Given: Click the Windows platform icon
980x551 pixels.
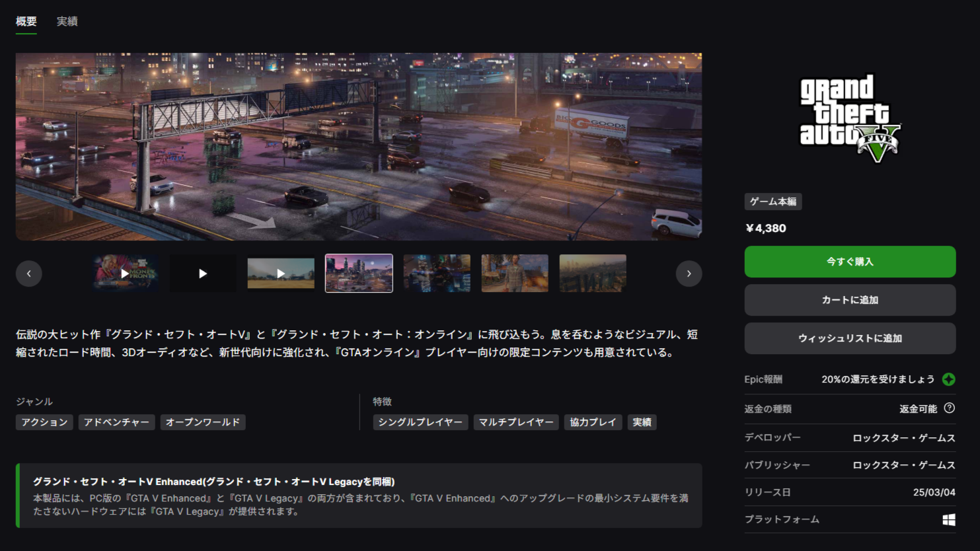Looking at the screenshot, I should tap(949, 520).
